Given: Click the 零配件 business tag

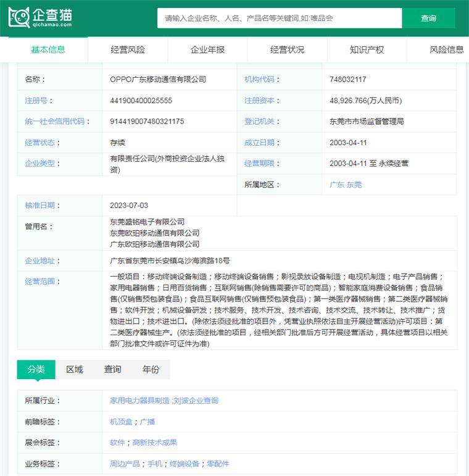Looking at the screenshot, I should (x=218, y=464).
